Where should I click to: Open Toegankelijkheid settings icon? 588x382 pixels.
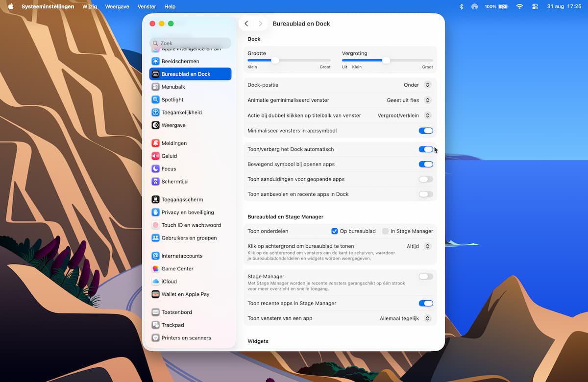coord(155,112)
